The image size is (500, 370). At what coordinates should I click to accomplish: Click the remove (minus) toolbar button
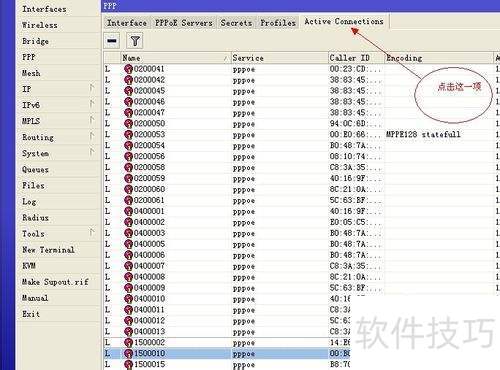(112, 41)
